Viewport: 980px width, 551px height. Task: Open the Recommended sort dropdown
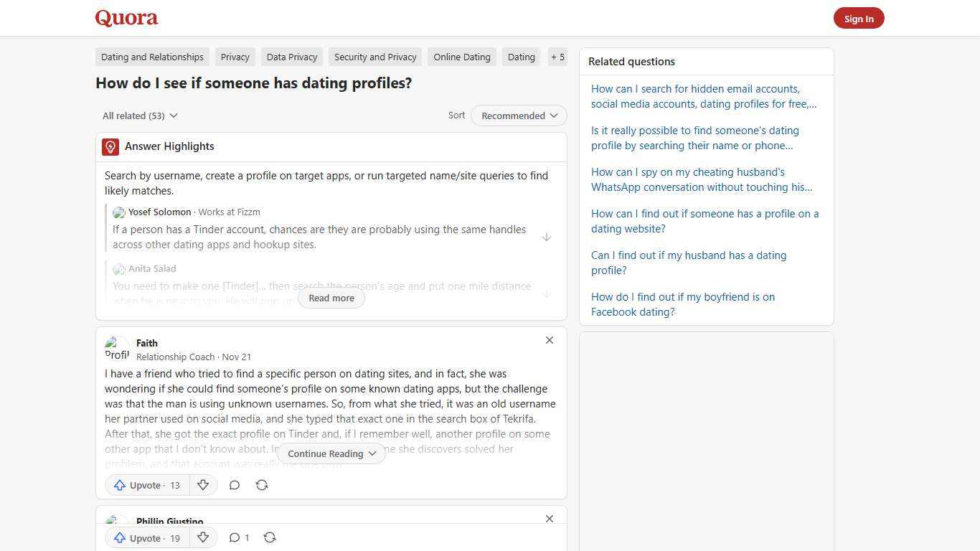(x=518, y=116)
